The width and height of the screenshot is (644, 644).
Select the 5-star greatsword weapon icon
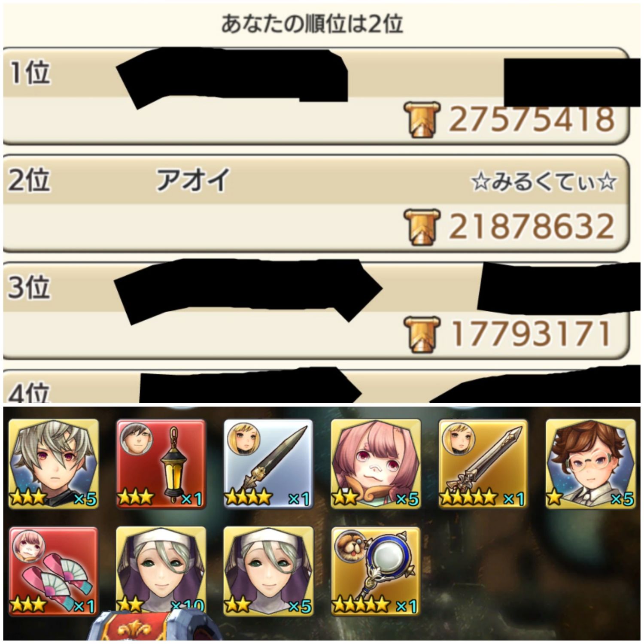click(483, 464)
